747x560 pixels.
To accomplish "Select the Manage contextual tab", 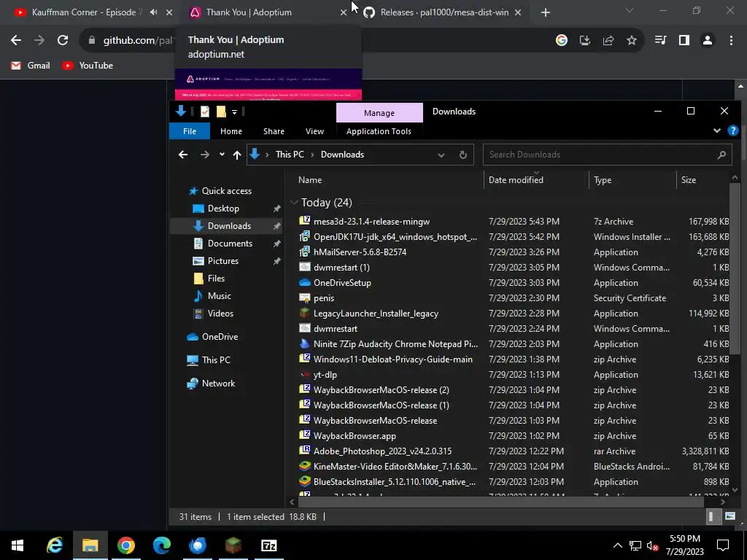I will pyautogui.click(x=379, y=113).
